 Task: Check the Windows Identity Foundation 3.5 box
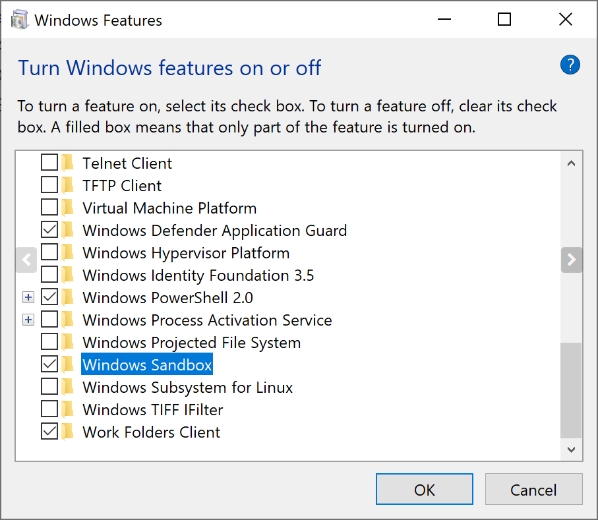pos(49,274)
